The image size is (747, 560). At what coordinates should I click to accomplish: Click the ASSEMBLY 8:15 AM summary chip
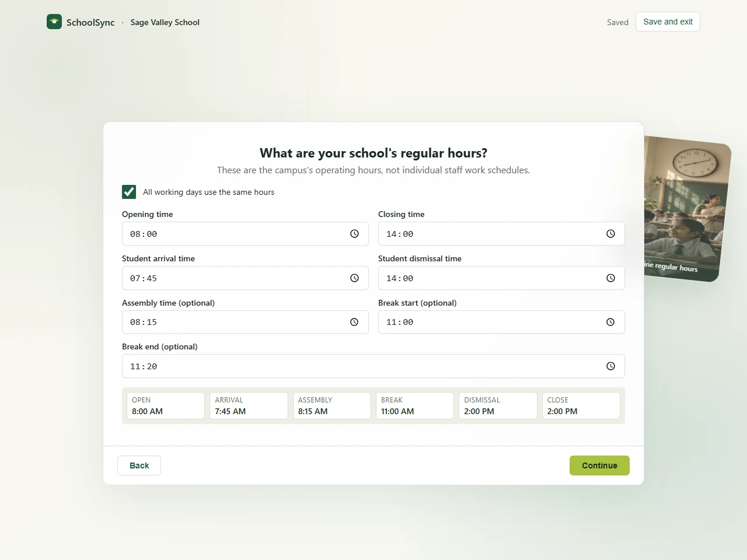(x=331, y=405)
